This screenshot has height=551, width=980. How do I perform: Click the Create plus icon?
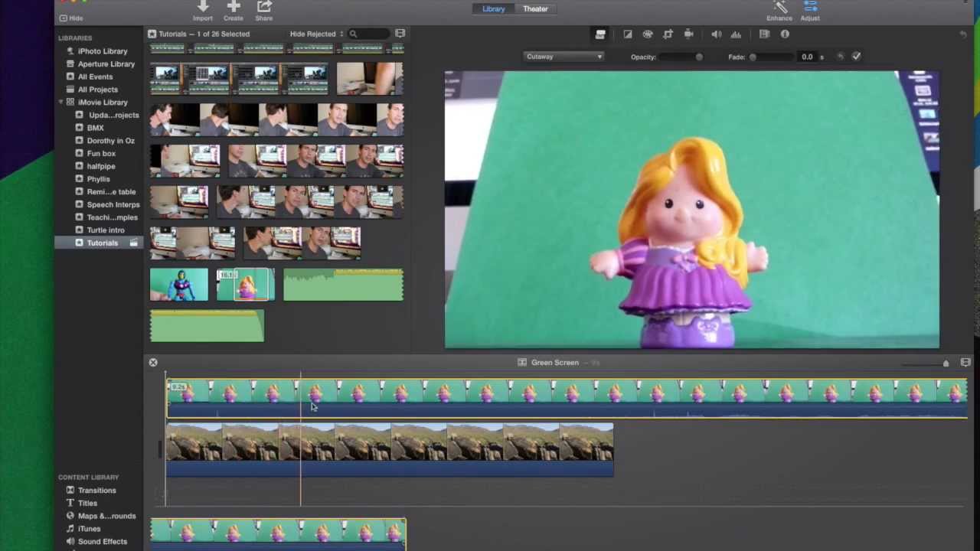pos(234,6)
